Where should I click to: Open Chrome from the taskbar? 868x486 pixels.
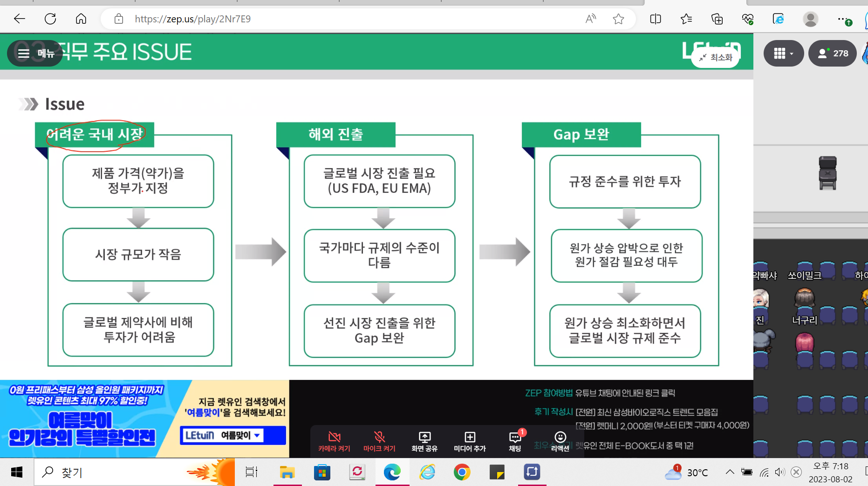[462, 472]
